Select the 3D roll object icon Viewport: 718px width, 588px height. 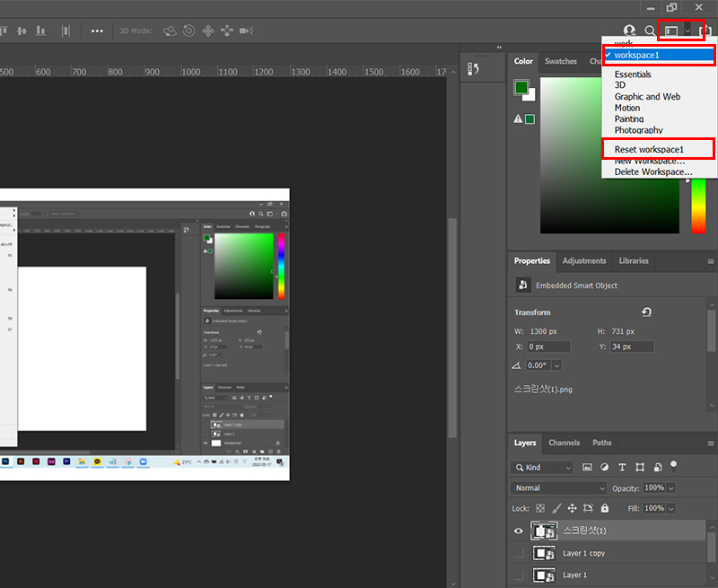[188, 31]
